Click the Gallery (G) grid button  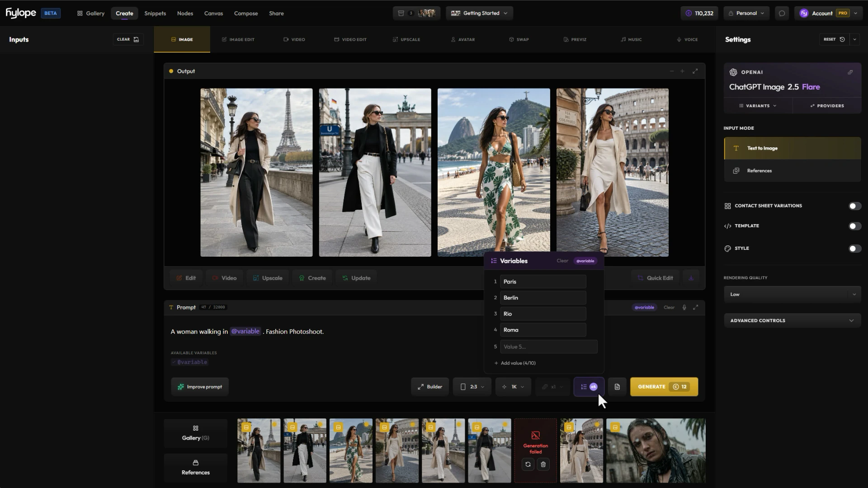click(x=195, y=433)
